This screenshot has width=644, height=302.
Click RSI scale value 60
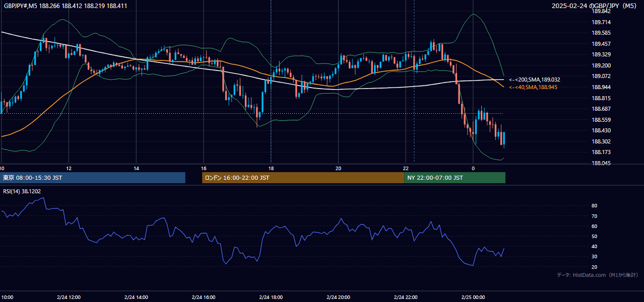tap(595, 226)
